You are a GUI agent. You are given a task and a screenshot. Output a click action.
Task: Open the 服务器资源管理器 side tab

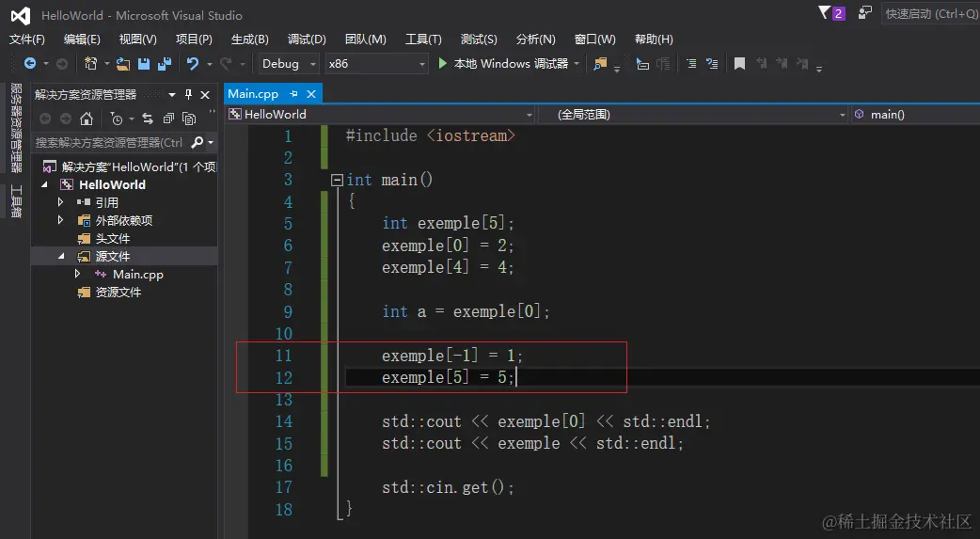click(16, 128)
